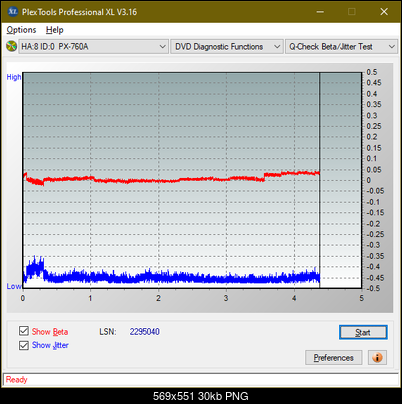This screenshot has width=402, height=404.
Task: Toggle the Show Beta checkbox
Action: (x=24, y=331)
